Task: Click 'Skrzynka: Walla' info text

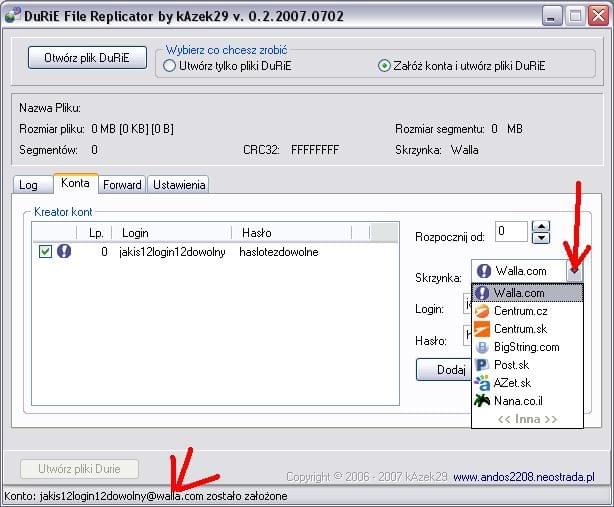Action: (437, 150)
